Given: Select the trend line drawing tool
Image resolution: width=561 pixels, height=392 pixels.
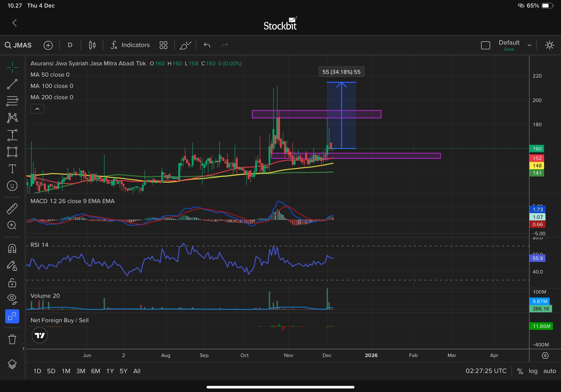Looking at the screenshot, I should click(12, 84).
